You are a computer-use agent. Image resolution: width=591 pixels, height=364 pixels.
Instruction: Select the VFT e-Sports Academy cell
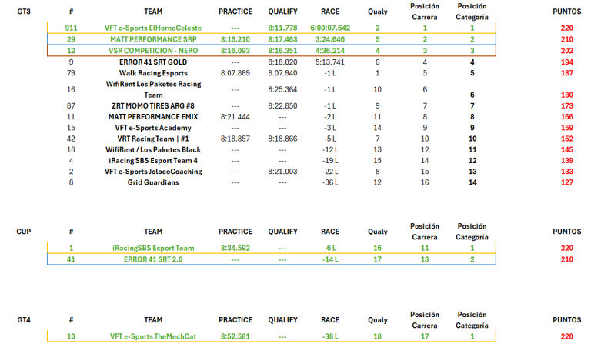(153, 128)
